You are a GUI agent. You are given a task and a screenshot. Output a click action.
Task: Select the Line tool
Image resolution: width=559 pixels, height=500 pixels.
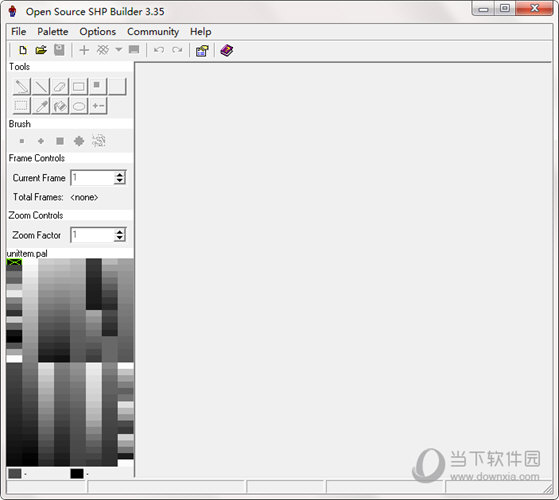coord(41,87)
